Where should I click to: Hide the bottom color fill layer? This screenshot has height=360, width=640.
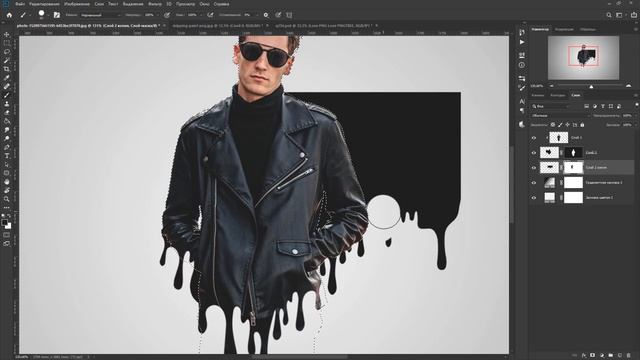pyautogui.click(x=533, y=198)
